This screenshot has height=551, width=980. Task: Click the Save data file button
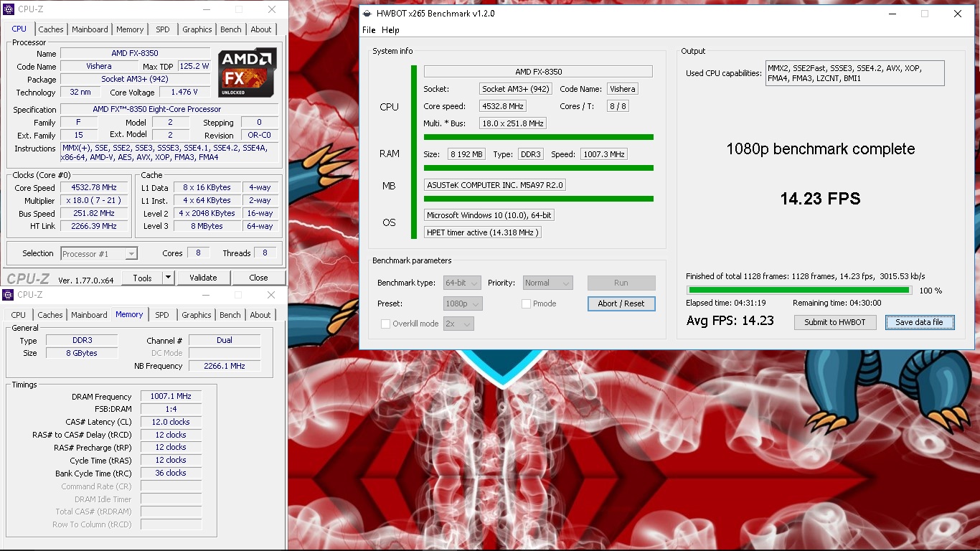tap(919, 322)
